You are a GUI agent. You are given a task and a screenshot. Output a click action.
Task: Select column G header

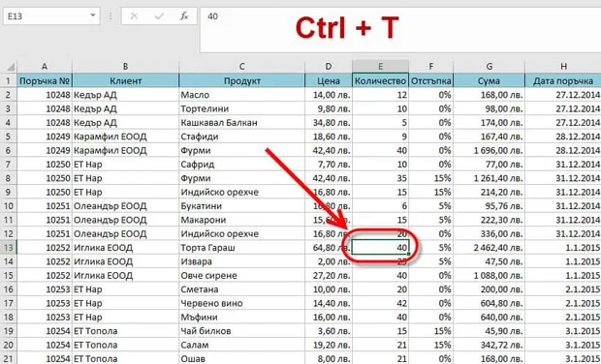click(490, 67)
